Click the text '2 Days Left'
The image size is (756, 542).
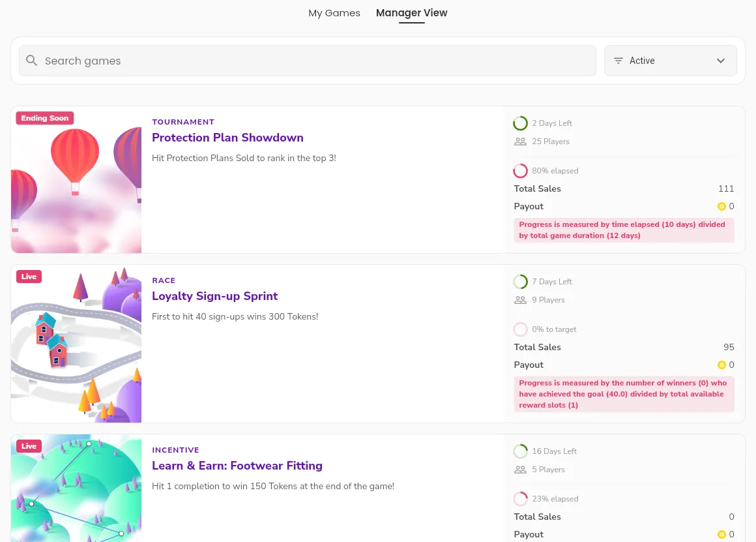coord(552,123)
